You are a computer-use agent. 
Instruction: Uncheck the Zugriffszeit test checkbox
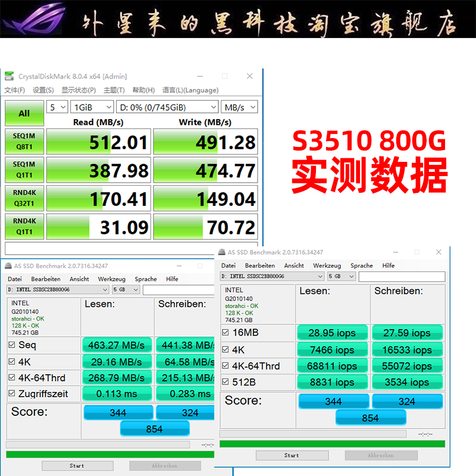12,393
